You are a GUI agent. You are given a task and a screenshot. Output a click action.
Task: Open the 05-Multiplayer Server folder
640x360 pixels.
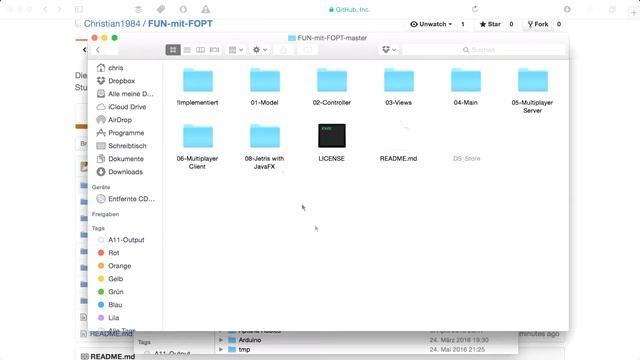tap(533, 80)
